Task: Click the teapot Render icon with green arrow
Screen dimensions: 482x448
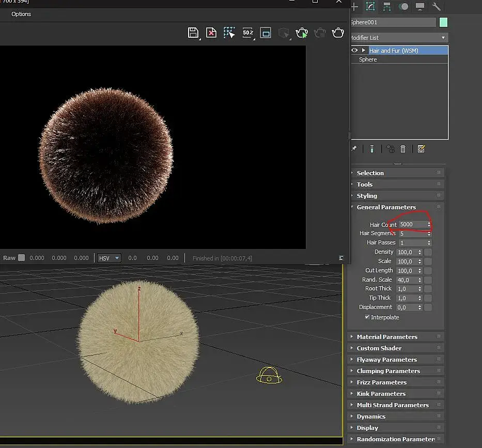Action: coord(302,33)
